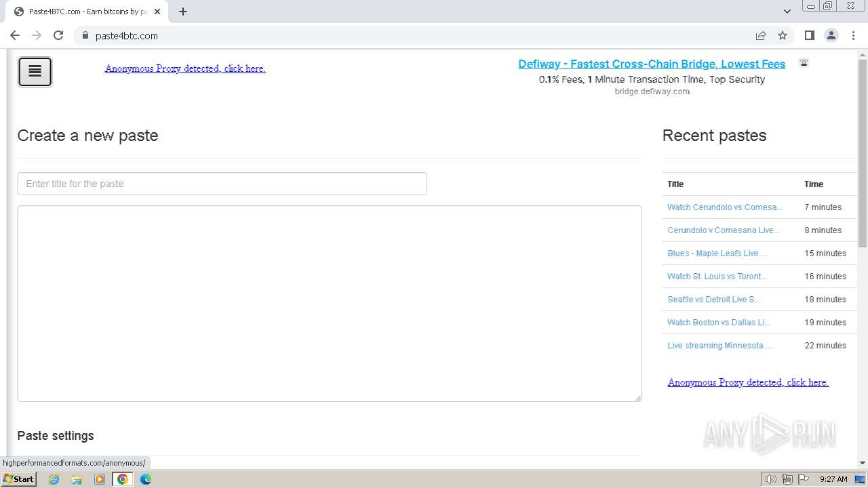Screen dimensions: 868x488
Task: Open the browser side panel icon
Action: point(809,35)
